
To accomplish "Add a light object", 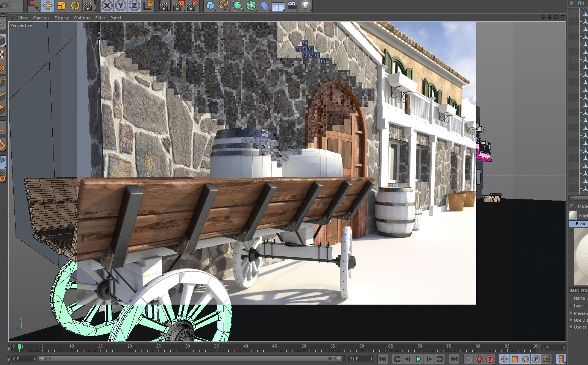I will tap(306, 5).
